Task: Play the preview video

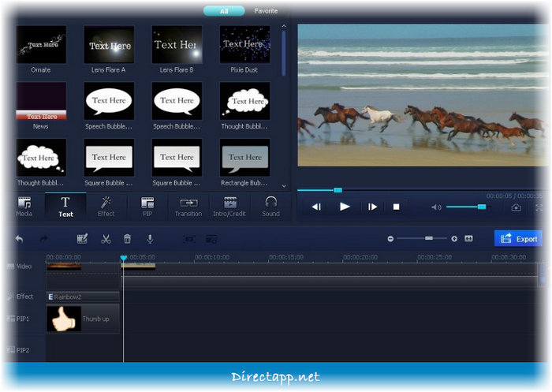Action: (x=345, y=207)
